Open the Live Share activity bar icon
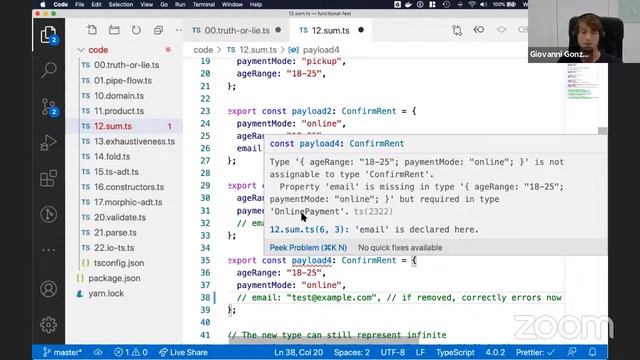The height and width of the screenshot is (360, 640). (x=49, y=214)
